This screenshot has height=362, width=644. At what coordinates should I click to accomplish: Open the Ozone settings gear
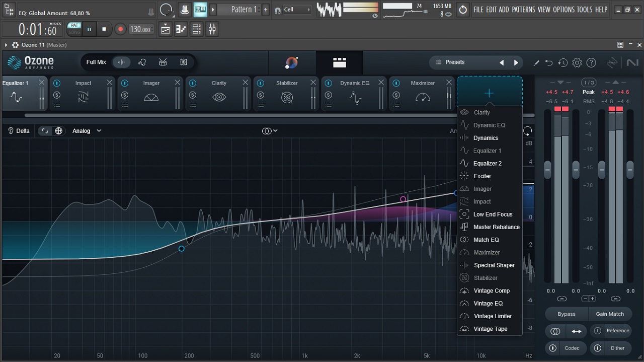(x=577, y=63)
